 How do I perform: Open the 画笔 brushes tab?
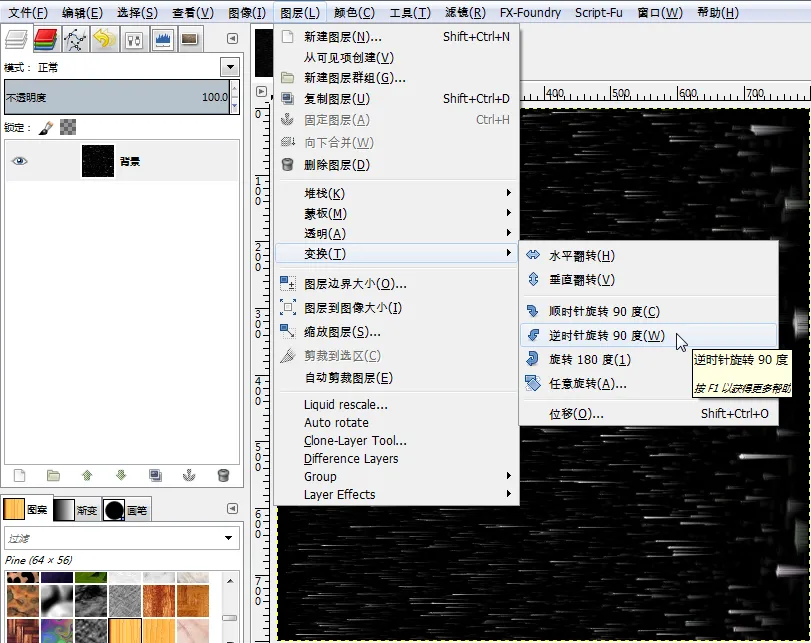[x=127, y=510]
